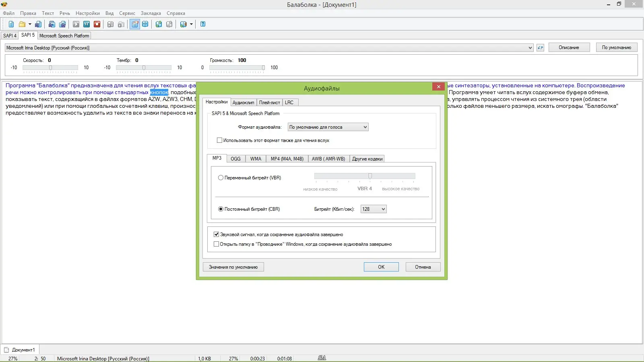Switch to the Плей-лист tab
Image resolution: width=644 pixels, height=362 pixels.
coord(270,103)
